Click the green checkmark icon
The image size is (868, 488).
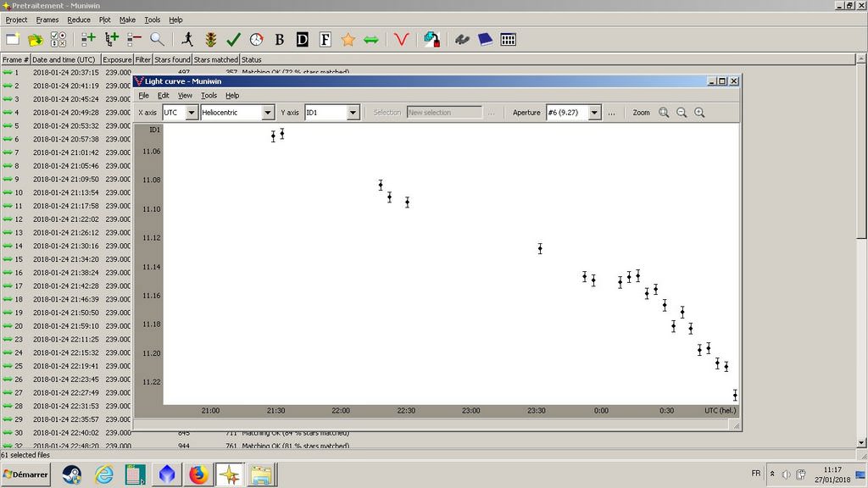[x=234, y=39]
